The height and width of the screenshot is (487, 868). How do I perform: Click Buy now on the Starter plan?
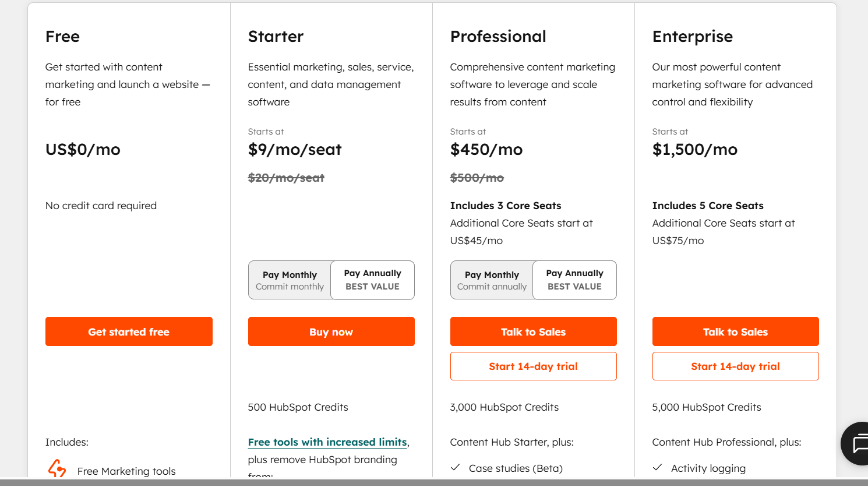[331, 331]
